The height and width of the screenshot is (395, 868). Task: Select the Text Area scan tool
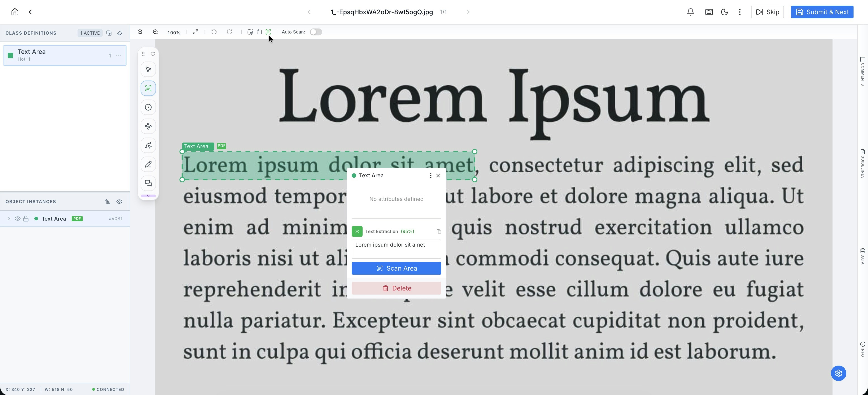point(148,88)
